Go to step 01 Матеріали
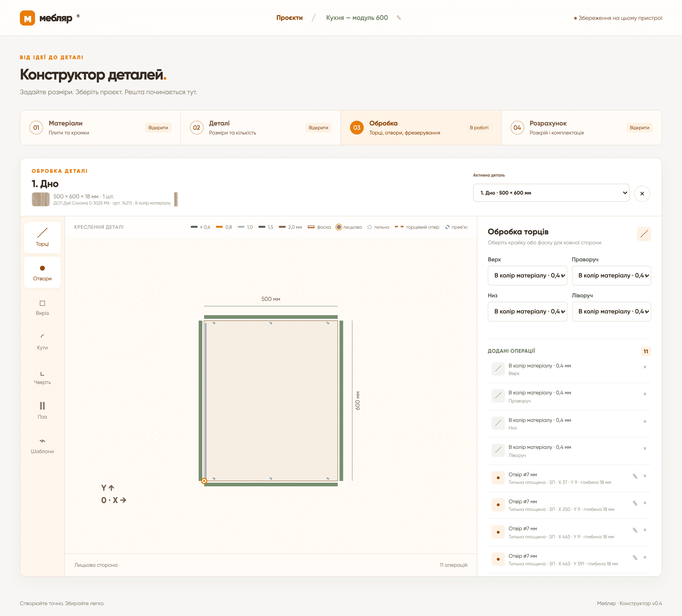 point(100,128)
